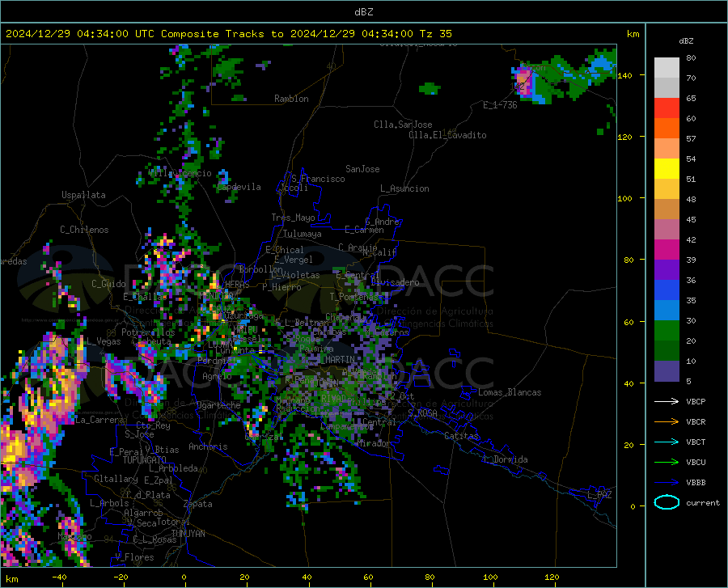Click the dBZ heading above color scale
This screenshot has width=728, height=588.
coord(686,40)
